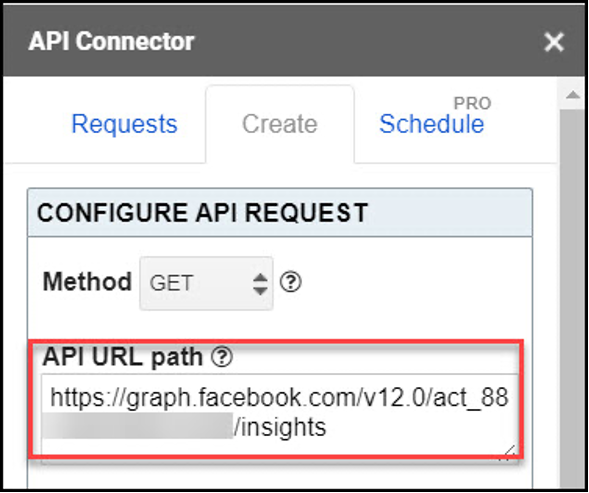This screenshot has width=589, height=493.
Task: Place cursor on blurred account ID in URL
Action: point(137,426)
